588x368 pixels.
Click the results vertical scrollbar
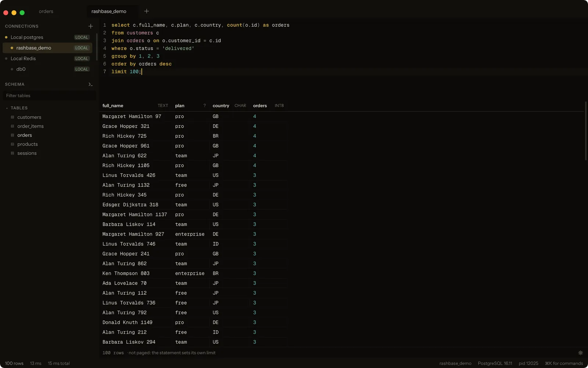(x=586, y=131)
